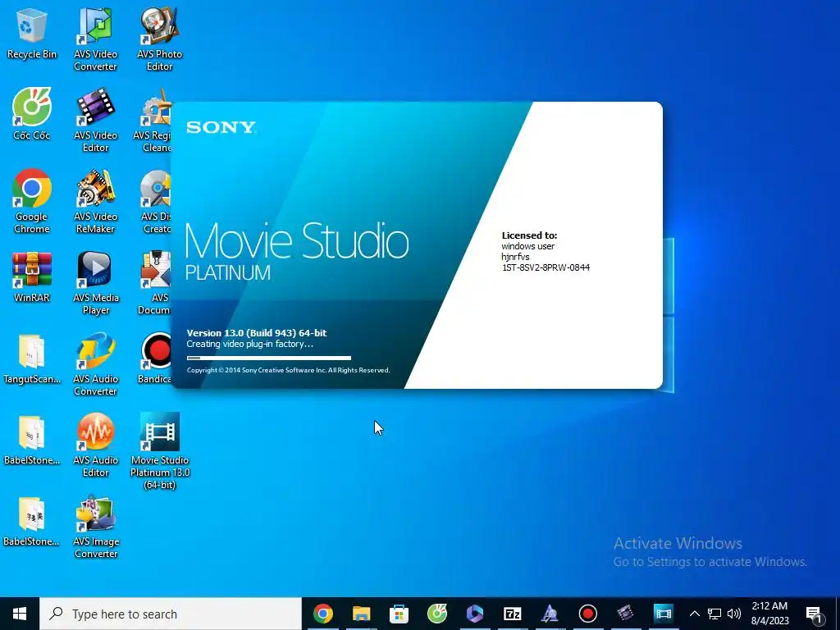Click the 'Creating video plug-in factory...' status
Image resolution: width=840 pixels, height=630 pixels.
click(x=249, y=344)
